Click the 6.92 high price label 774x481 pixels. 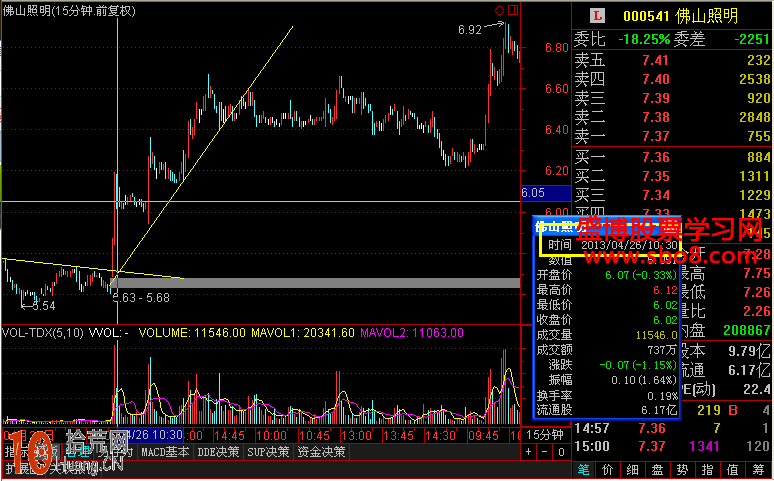click(469, 30)
